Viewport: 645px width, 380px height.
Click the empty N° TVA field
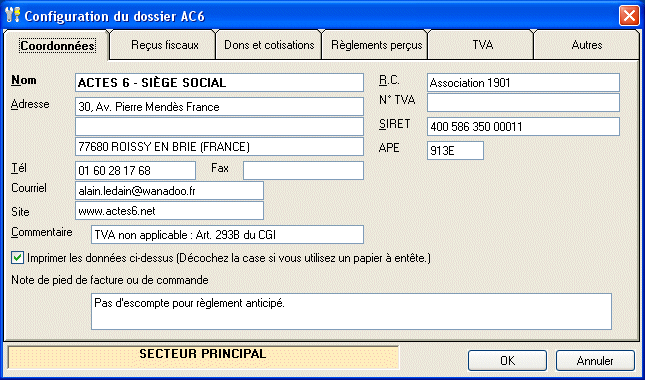click(x=523, y=102)
